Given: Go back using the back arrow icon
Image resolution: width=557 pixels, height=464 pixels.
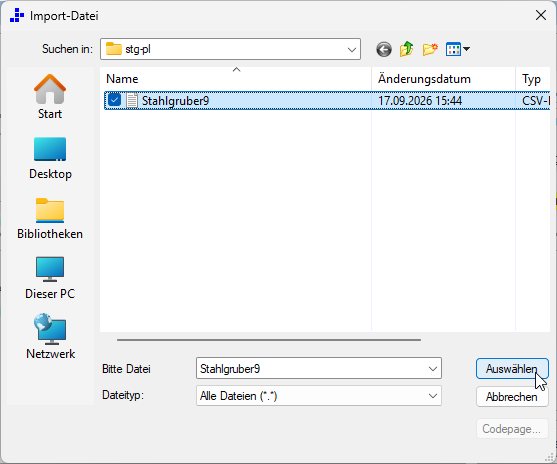Looking at the screenshot, I should tap(384, 49).
